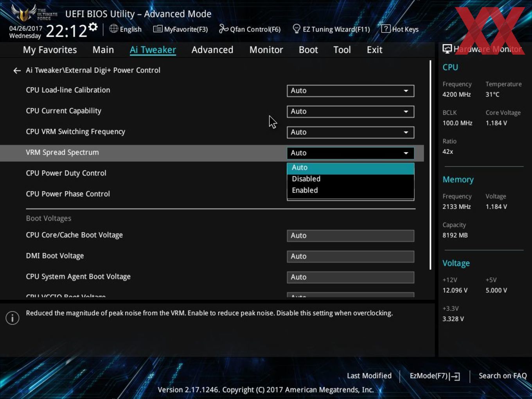Click the English language button
The height and width of the screenshot is (399, 532).
click(x=126, y=29)
